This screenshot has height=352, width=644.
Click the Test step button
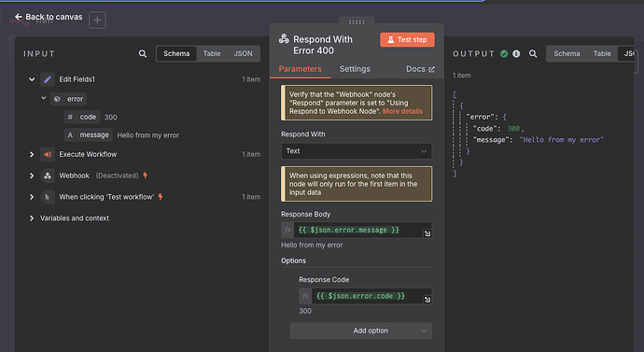[407, 40]
